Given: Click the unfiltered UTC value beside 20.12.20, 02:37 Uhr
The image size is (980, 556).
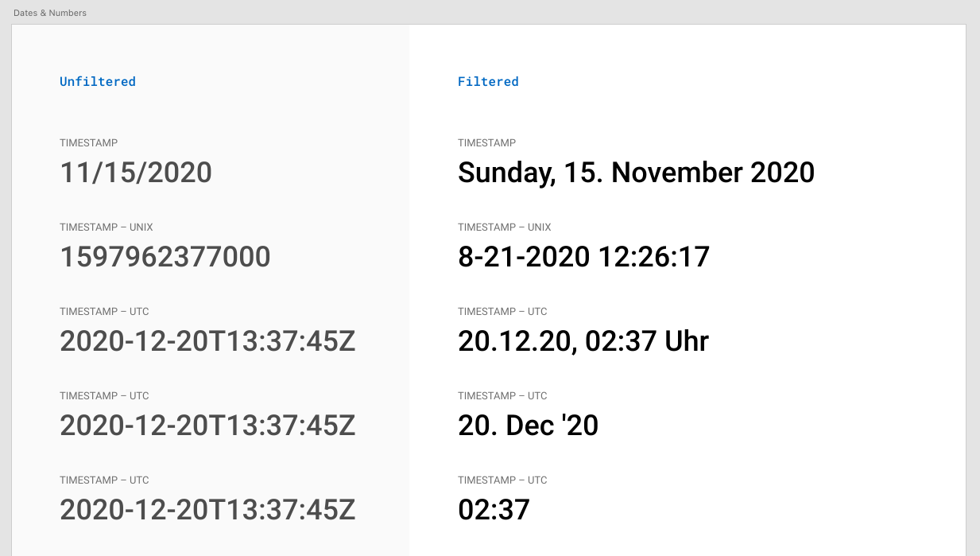Looking at the screenshot, I should pyautogui.click(x=207, y=341).
